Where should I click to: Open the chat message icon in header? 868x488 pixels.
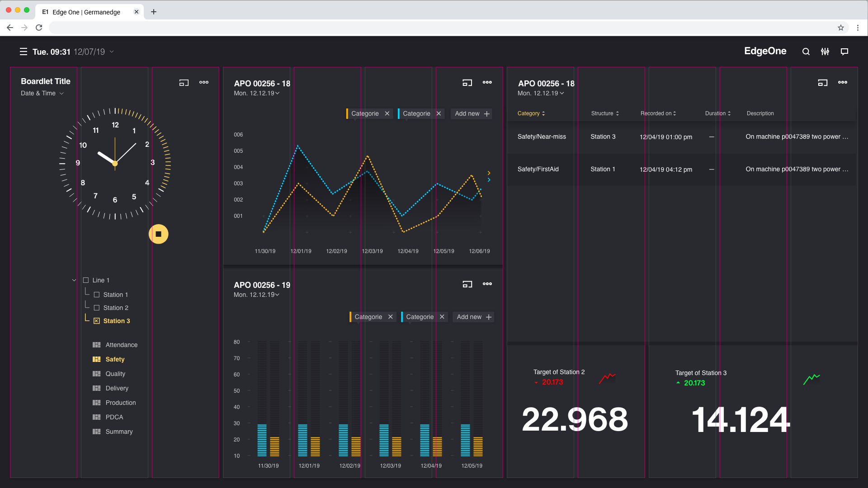click(x=844, y=52)
